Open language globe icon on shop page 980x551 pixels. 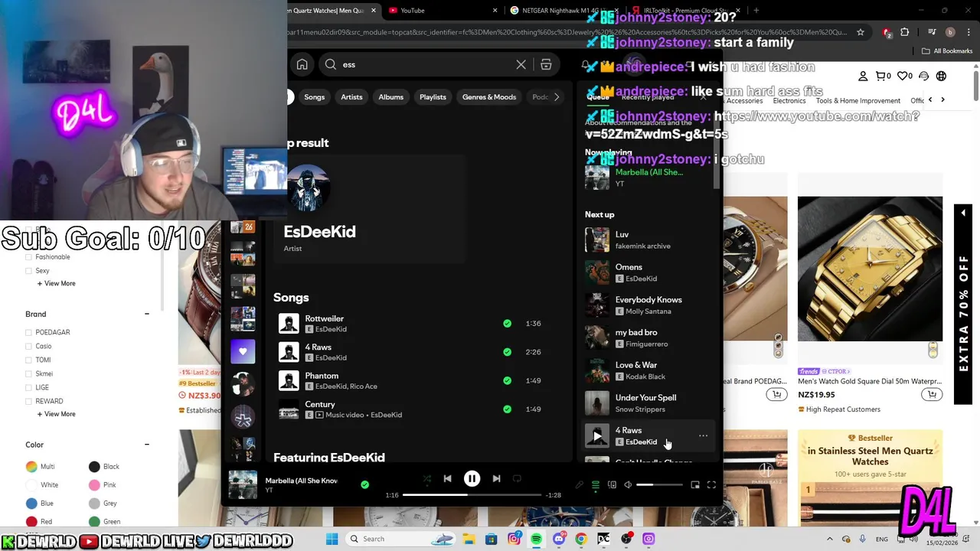[x=941, y=76]
